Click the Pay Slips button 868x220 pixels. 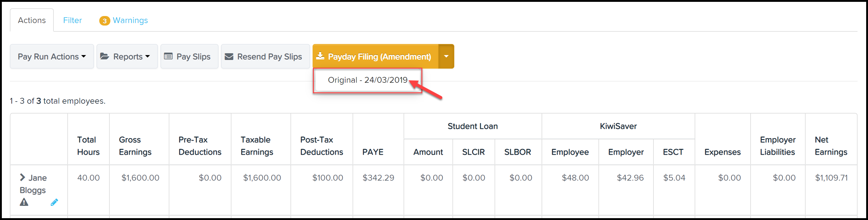189,56
